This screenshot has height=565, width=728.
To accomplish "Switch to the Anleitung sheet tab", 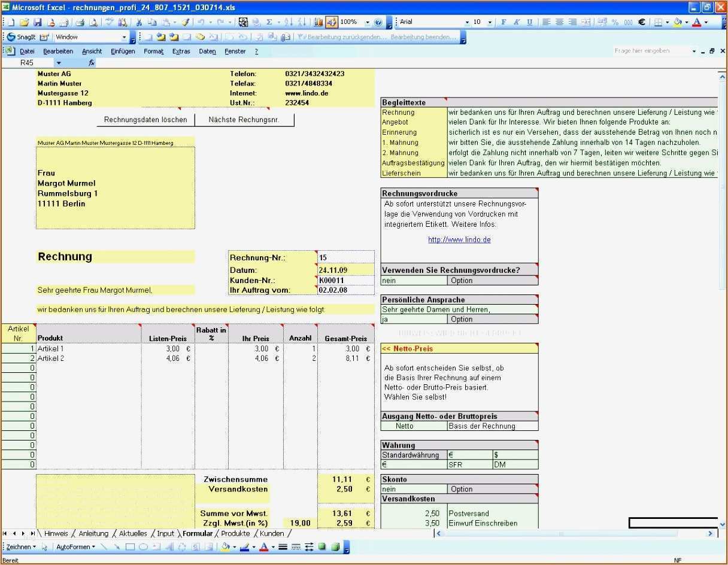I will [93, 533].
